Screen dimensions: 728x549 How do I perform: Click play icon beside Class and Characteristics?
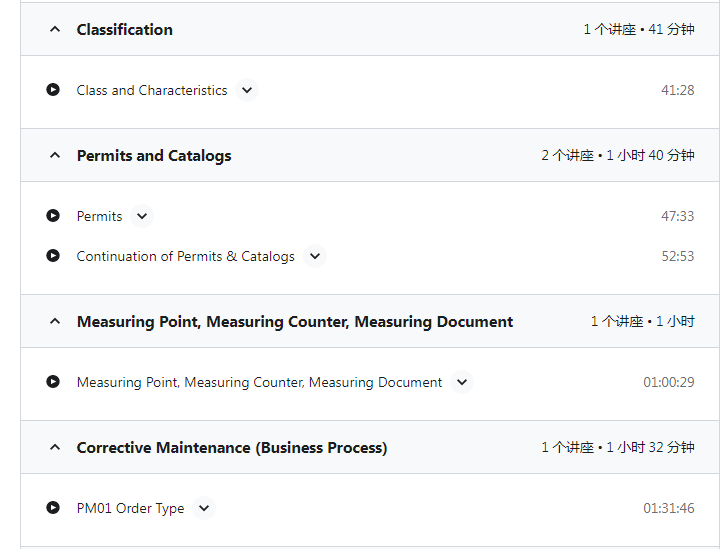[x=53, y=90]
